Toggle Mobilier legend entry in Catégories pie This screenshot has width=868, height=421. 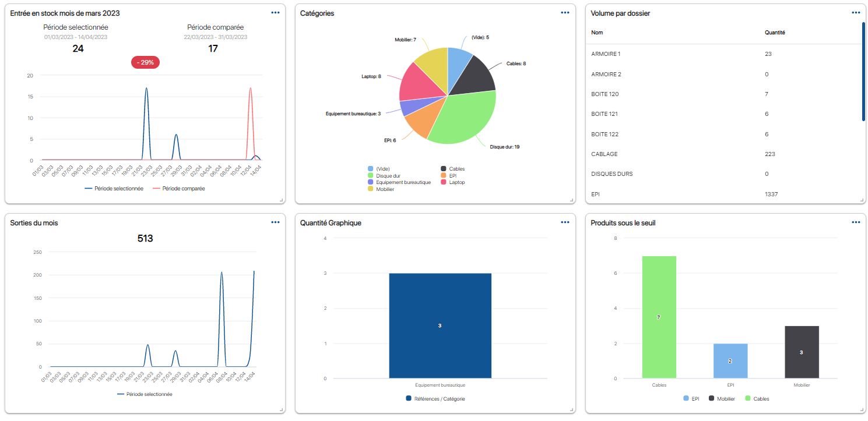(x=381, y=189)
